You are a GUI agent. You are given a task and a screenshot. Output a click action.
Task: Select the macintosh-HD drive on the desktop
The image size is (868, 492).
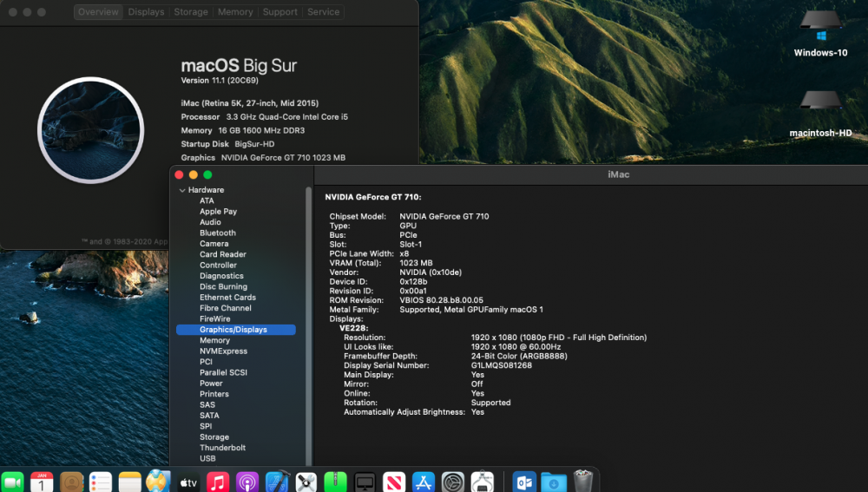click(820, 114)
